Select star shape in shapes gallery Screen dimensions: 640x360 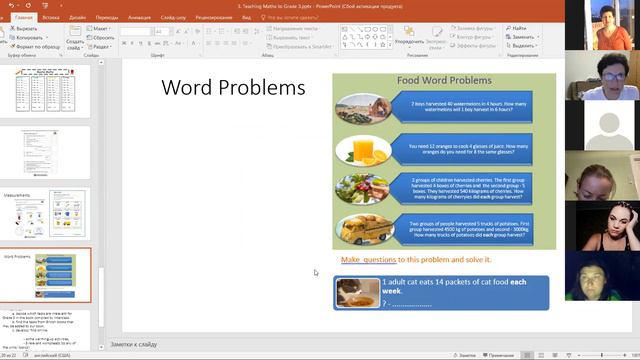click(382, 45)
